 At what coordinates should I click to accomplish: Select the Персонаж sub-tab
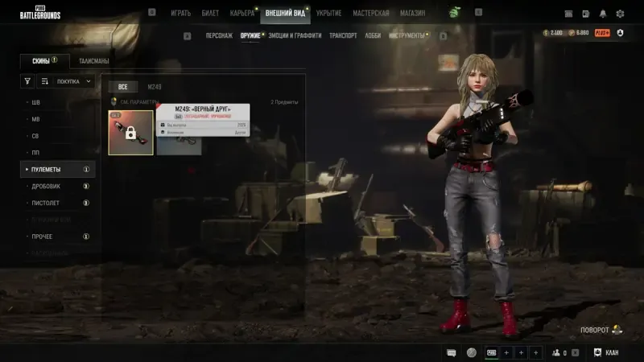click(x=219, y=35)
